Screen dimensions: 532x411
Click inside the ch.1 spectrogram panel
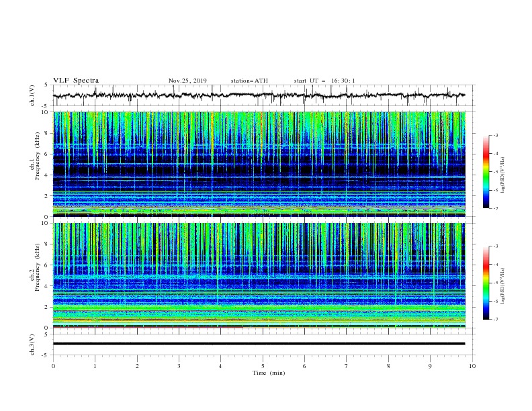[x=259, y=164]
